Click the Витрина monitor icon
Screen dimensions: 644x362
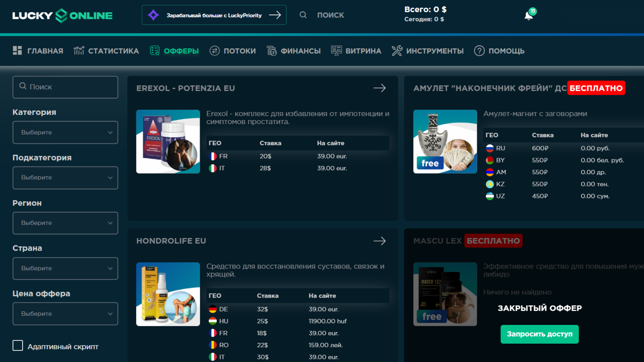[x=336, y=51]
